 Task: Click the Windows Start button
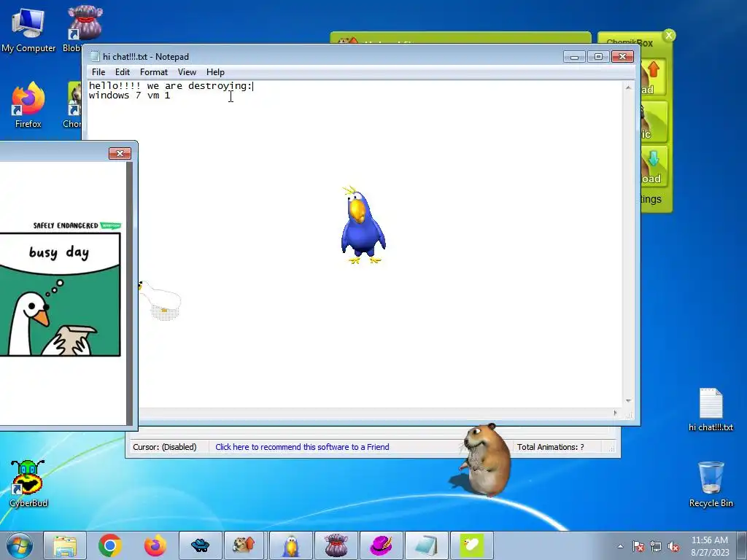pos(20,545)
